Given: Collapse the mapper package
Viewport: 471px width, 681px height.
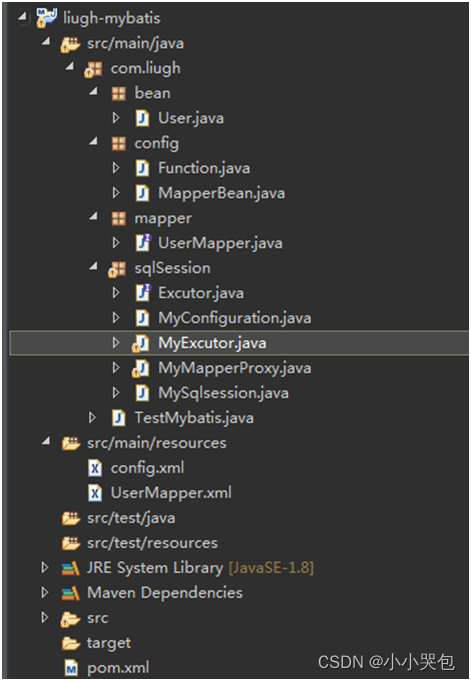Looking at the screenshot, I should click(93, 216).
